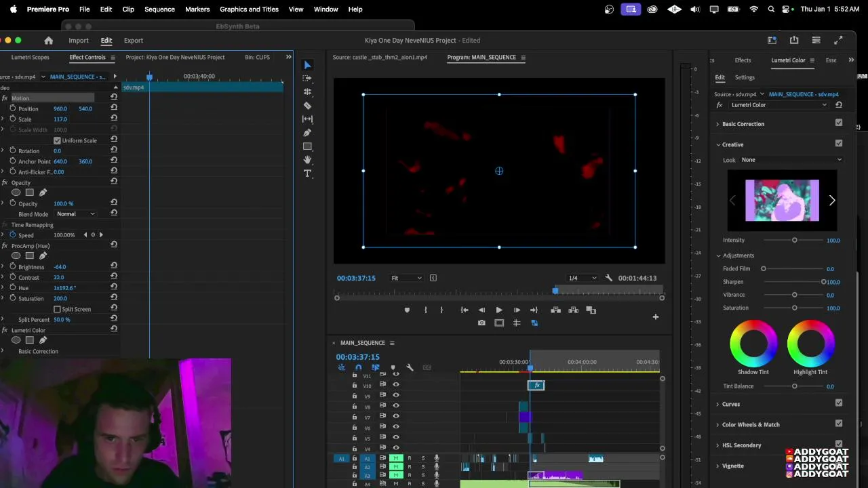The image size is (868, 488).
Task: Click Go to Out point button
Action: point(534,310)
